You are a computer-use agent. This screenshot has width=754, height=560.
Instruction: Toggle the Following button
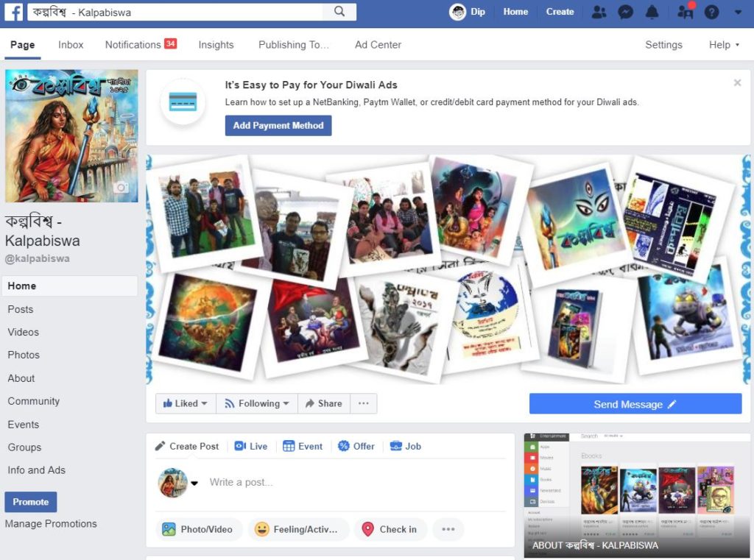point(257,403)
